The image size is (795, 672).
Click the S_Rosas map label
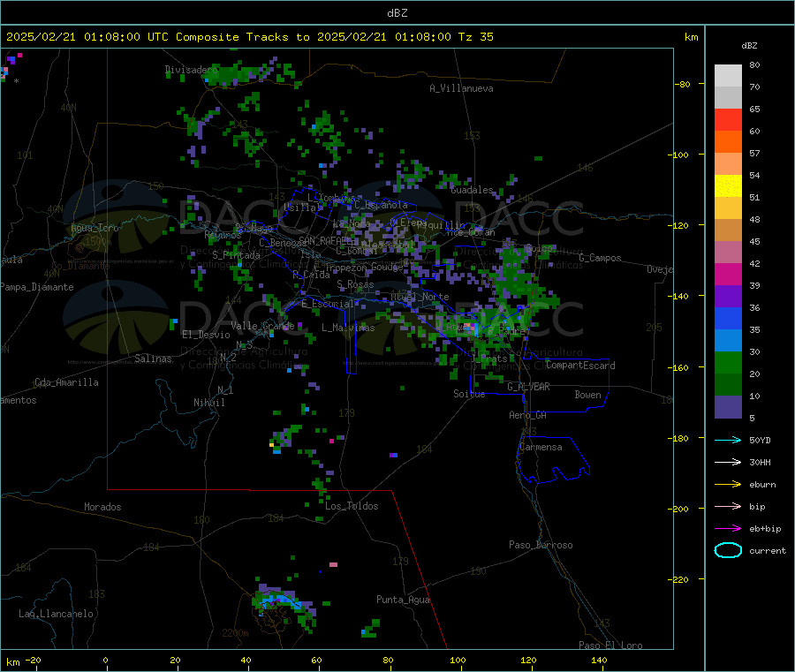pos(355,284)
